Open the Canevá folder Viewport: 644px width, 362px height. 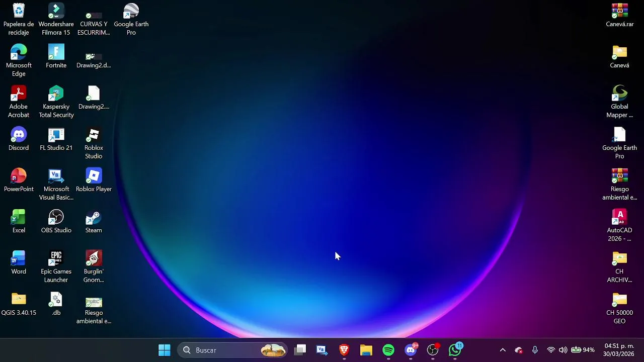point(619,56)
